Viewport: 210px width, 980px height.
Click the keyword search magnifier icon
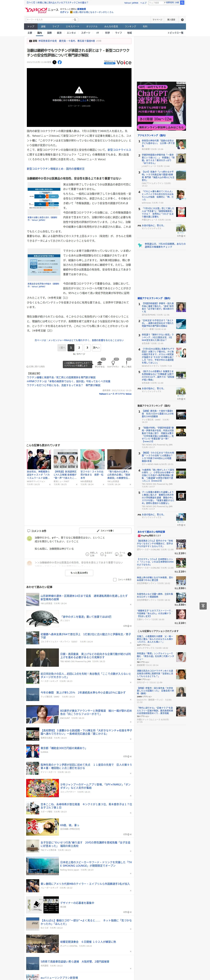point(75,19)
